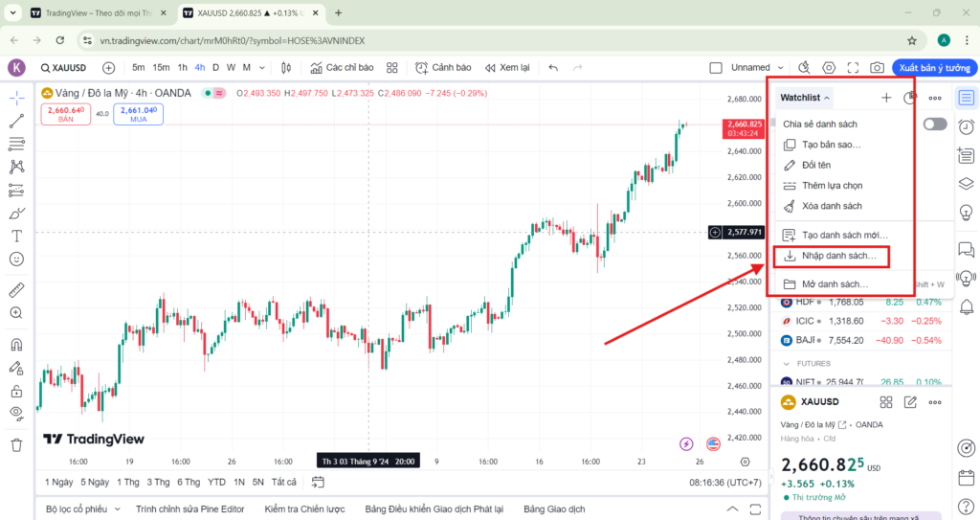The width and height of the screenshot is (980, 520).
Task: Expand the timeframe dropdown arrow
Action: click(262, 68)
